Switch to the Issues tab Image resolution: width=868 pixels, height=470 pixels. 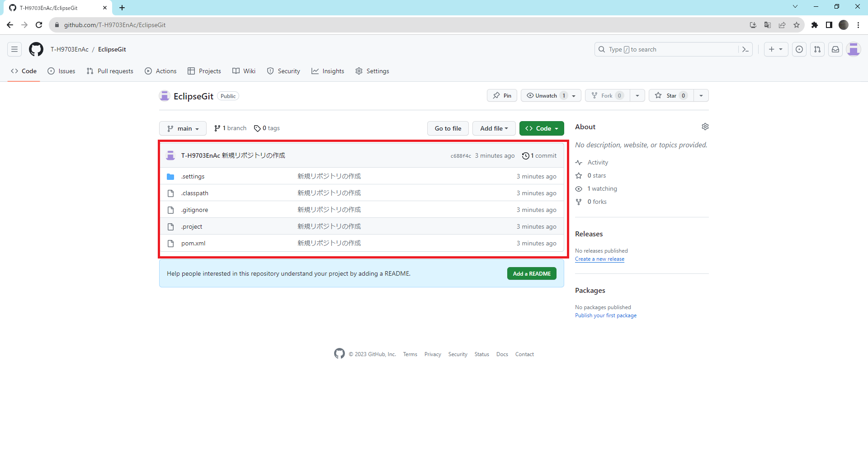61,71
